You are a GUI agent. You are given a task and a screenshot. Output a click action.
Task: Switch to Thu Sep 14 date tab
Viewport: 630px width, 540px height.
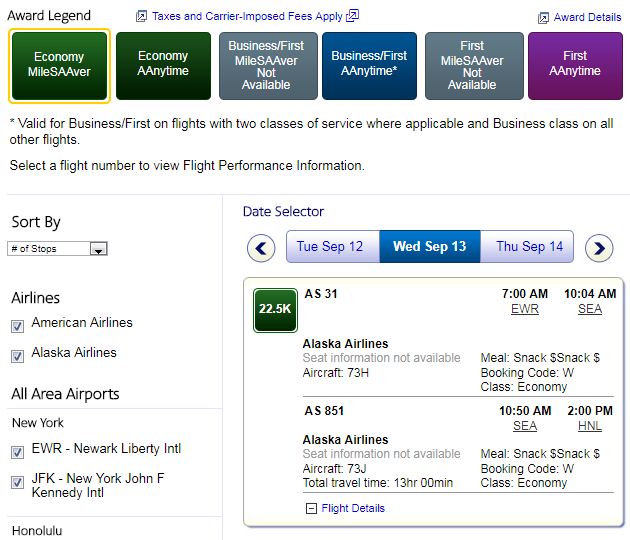[528, 247]
